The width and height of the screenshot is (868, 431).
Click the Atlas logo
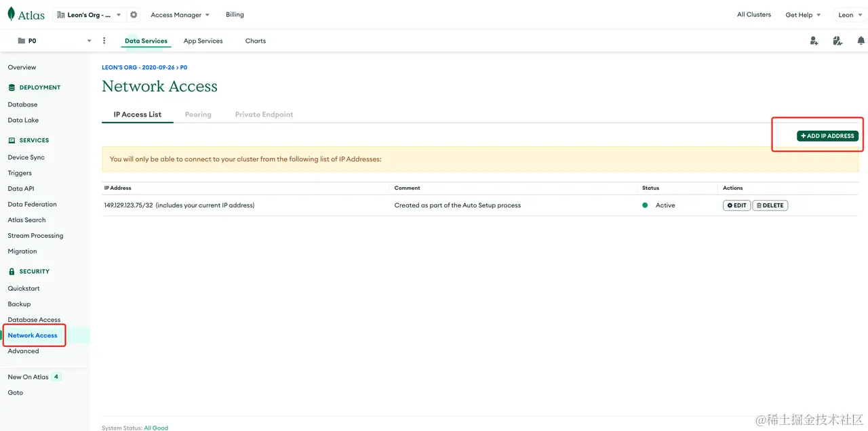coord(26,15)
